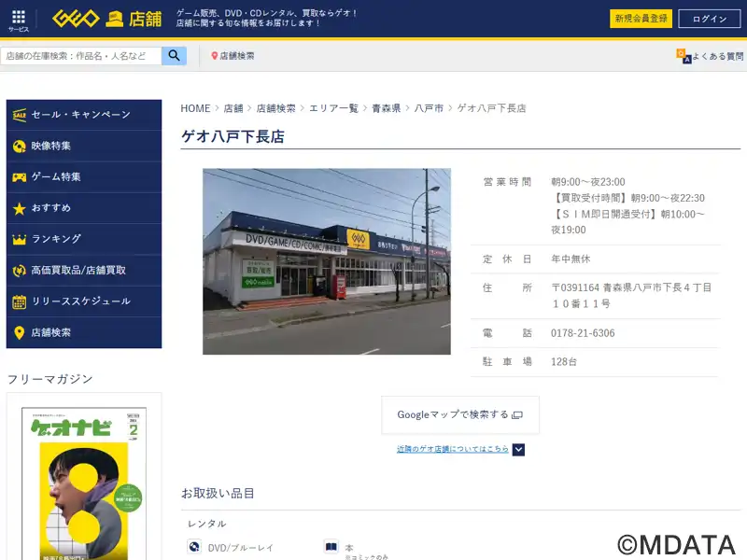Go to HOME breadcrumb

(x=195, y=108)
